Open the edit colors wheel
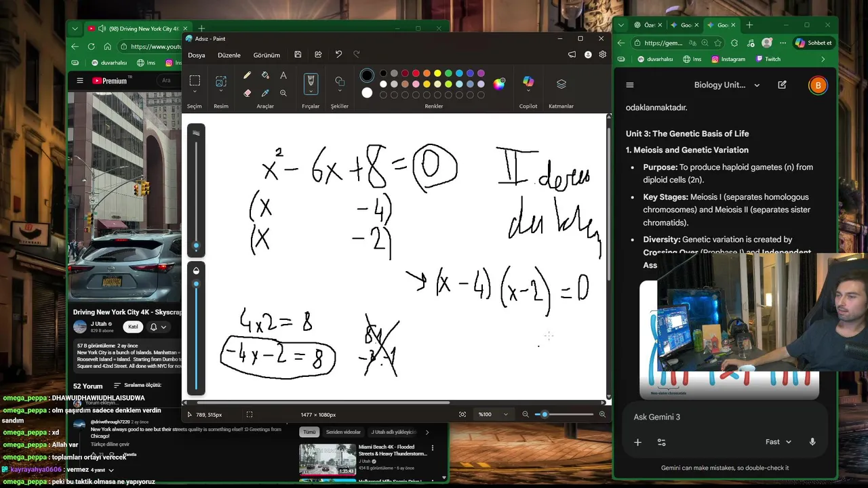This screenshot has width=868, height=488. tap(499, 84)
